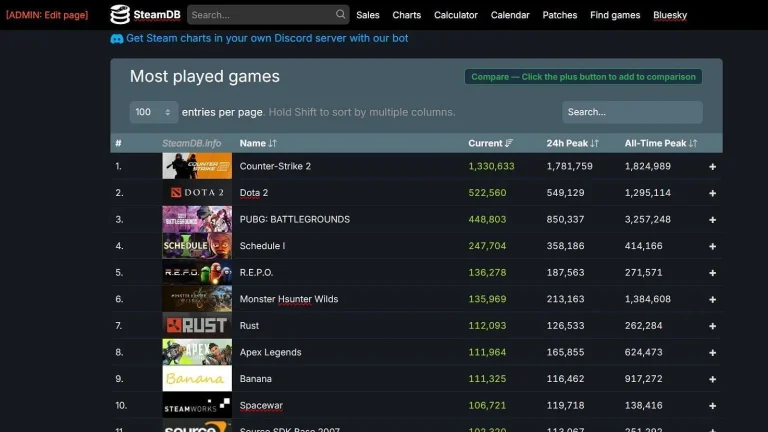Open the Discord bot promotion link
Image resolution: width=768 pixels, height=432 pixels.
(x=267, y=38)
